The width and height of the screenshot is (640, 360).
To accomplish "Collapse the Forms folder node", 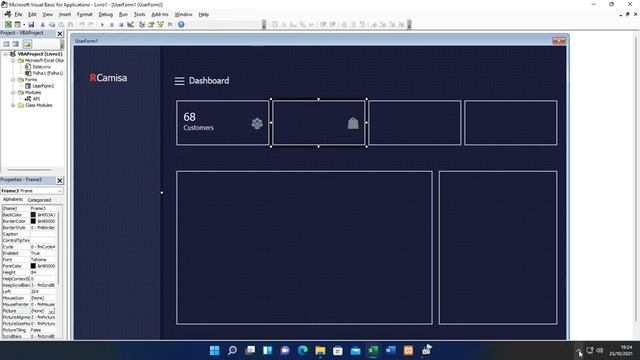I will pos(13,80).
